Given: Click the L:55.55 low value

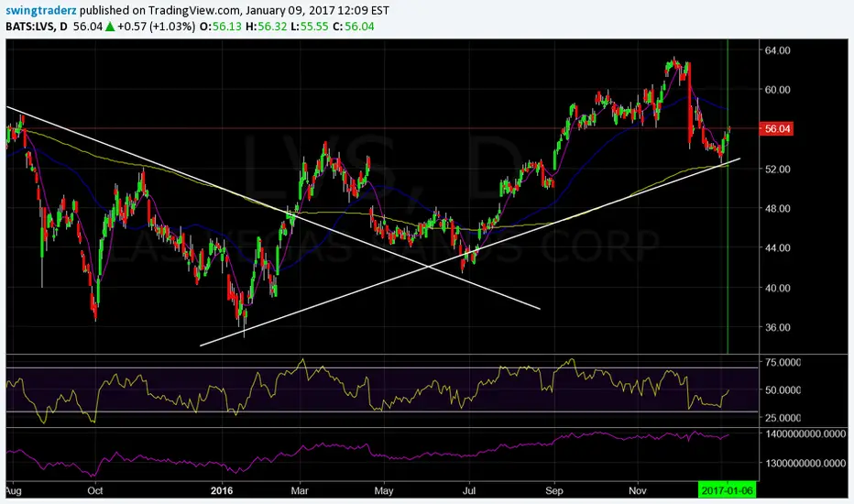Looking at the screenshot, I should 310,27.
